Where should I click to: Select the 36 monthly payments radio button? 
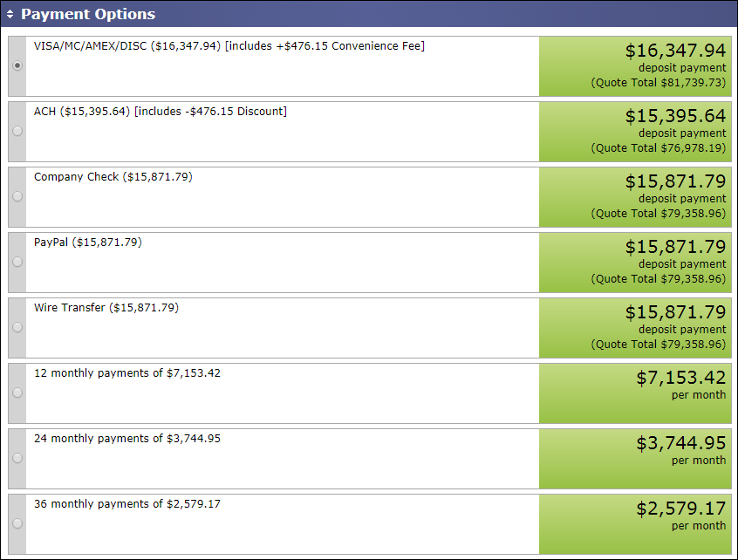(x=17, y=523)
